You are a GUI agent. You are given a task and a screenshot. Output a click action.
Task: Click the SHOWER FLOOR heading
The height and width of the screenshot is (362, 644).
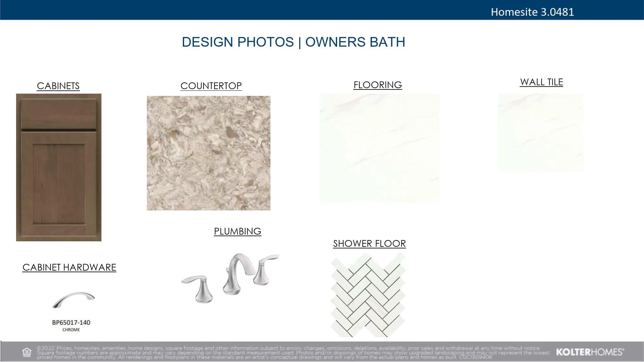369,244
